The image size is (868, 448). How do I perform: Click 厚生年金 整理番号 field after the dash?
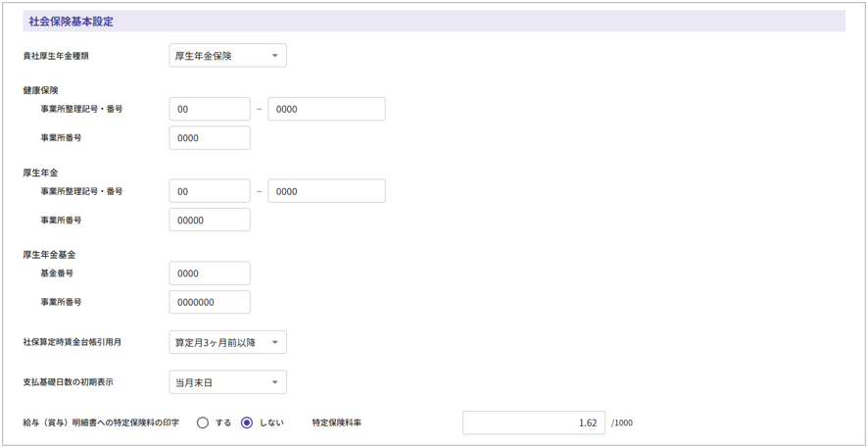tap(326, 191)
